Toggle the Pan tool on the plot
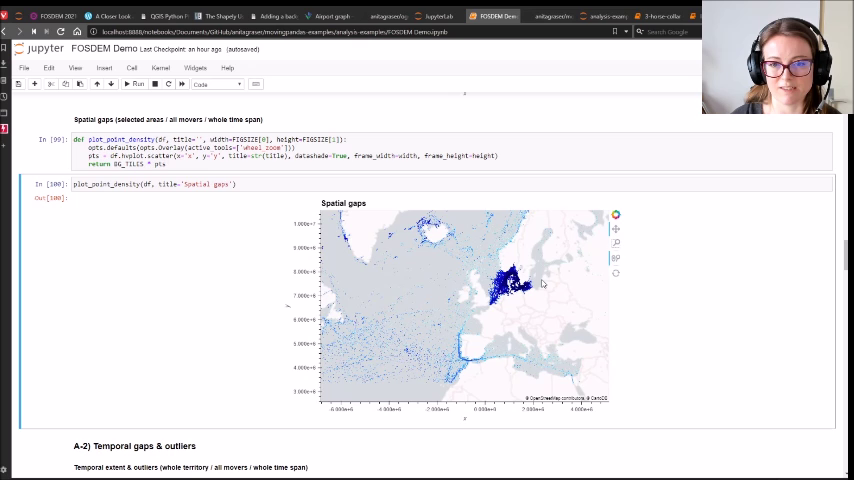 tap(616, 229)
